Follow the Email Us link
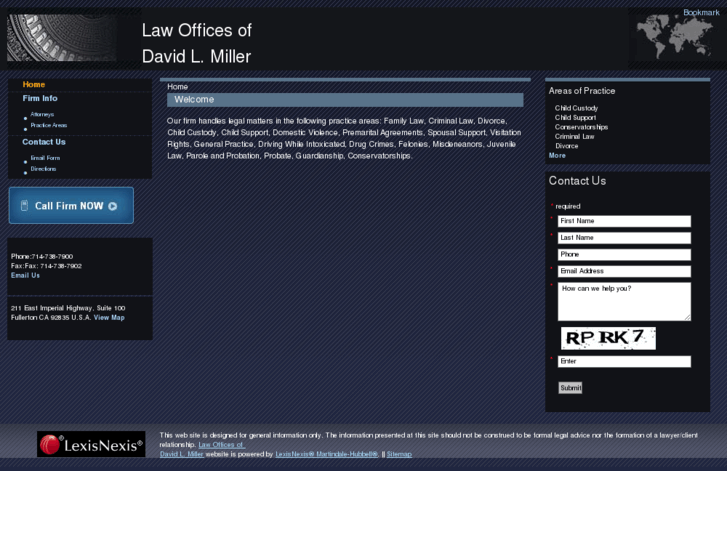 pyautogui.click(x=25, y=276)
